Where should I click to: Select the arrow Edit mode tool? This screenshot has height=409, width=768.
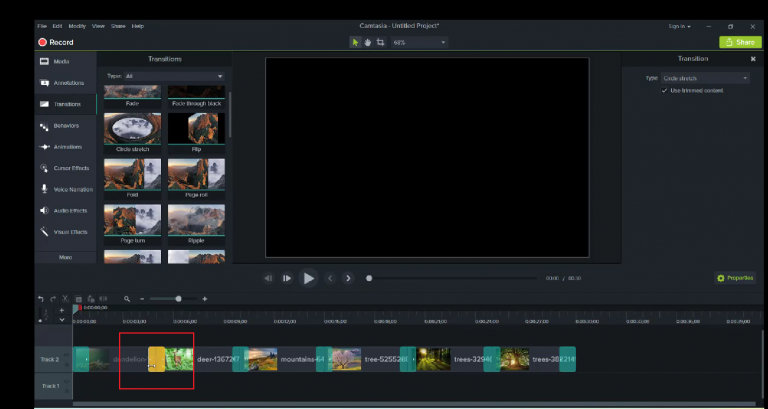click(355, 43)
